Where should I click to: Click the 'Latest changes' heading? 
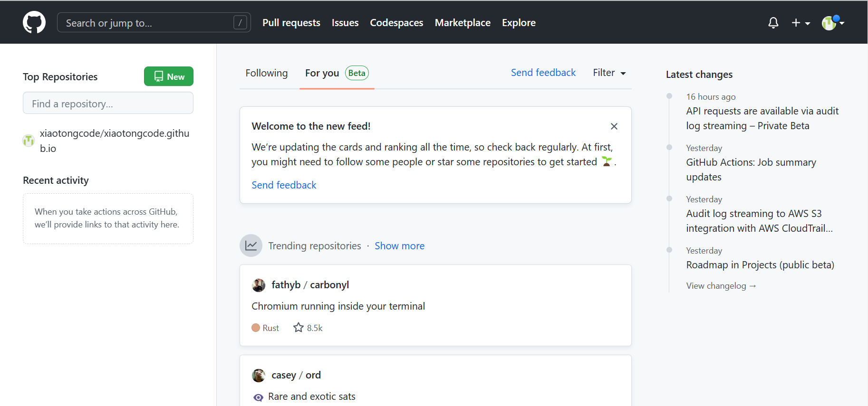[x=699, y=75]
